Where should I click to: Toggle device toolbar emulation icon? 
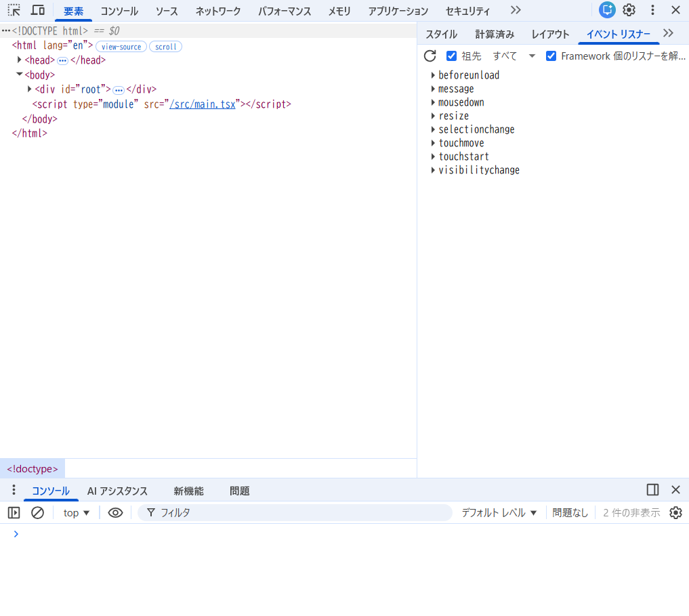(38, 10)
